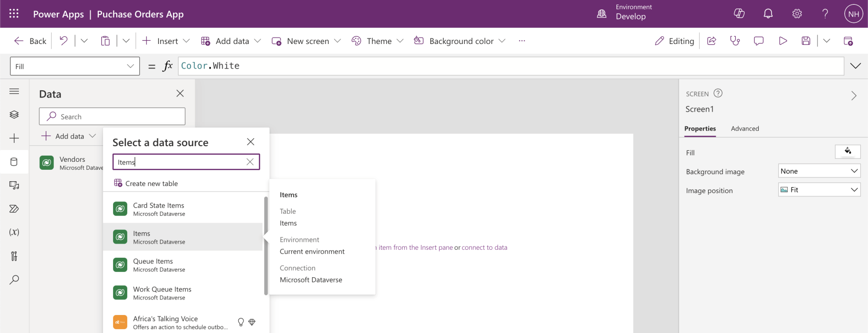Switch to the Properties tab
Image resolution: width=868 pixels, height=333 pixels.
coord(700,129)
